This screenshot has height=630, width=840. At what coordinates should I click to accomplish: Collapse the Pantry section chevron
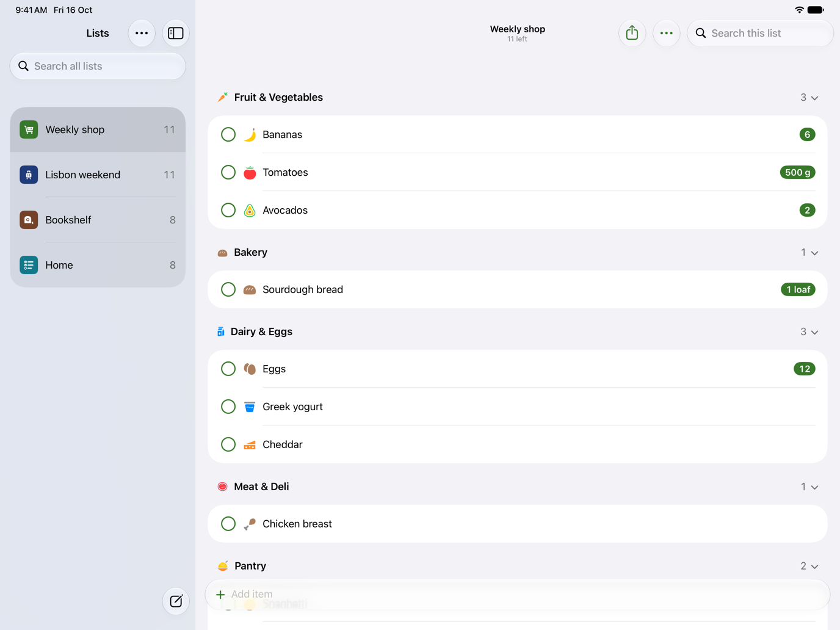(x=814, y=567)
